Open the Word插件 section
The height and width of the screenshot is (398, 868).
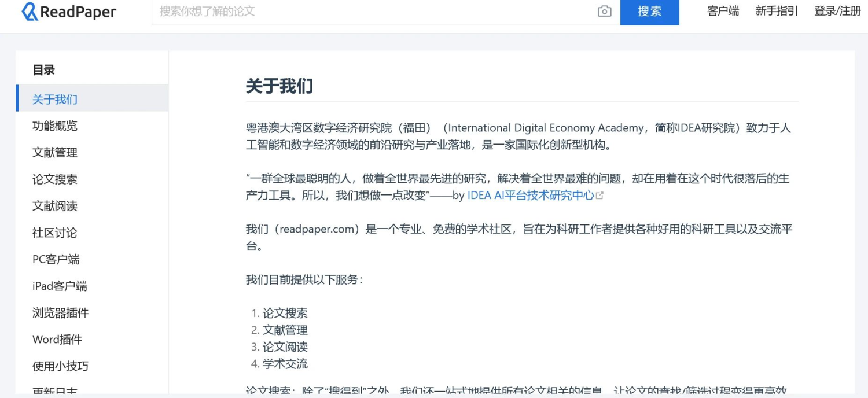coord(57,340)
